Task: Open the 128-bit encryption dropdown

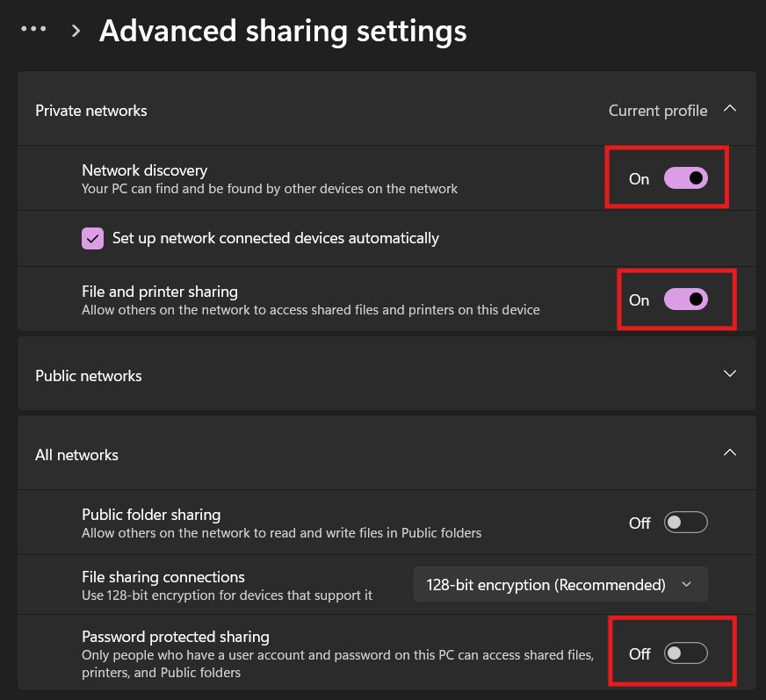Action: (x=560, y=584)
